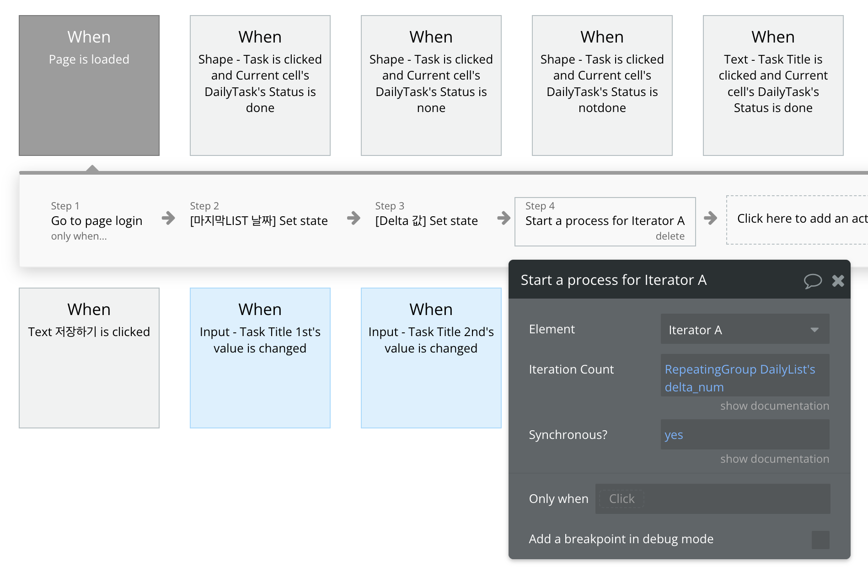The width and height of the screenshot is (868, 588).
Task: Select Step 1 Go to page login
Action: (96, 221)
